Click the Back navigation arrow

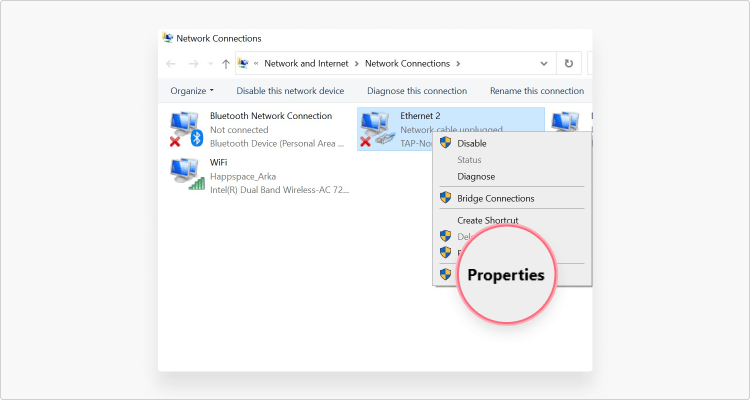click(171, 64)
